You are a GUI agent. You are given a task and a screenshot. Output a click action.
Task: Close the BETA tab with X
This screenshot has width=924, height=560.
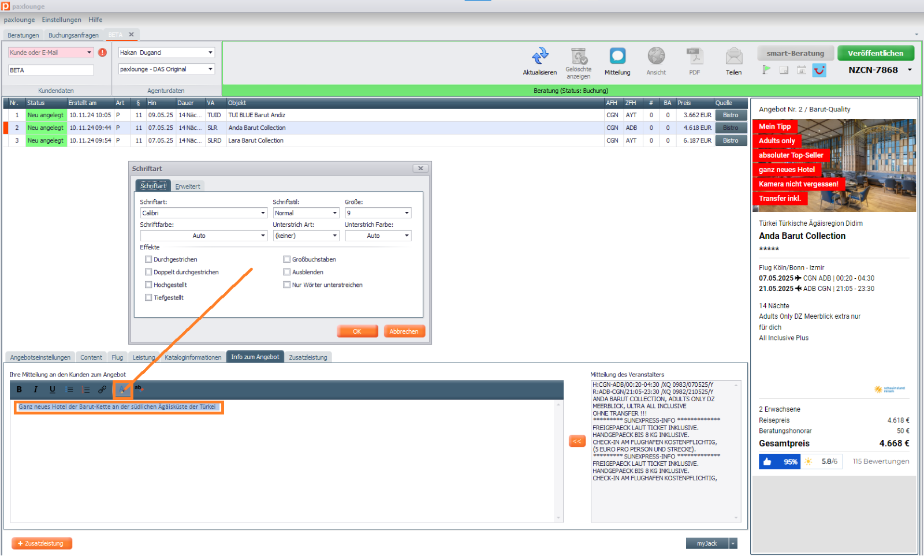(x=131, y=35)
